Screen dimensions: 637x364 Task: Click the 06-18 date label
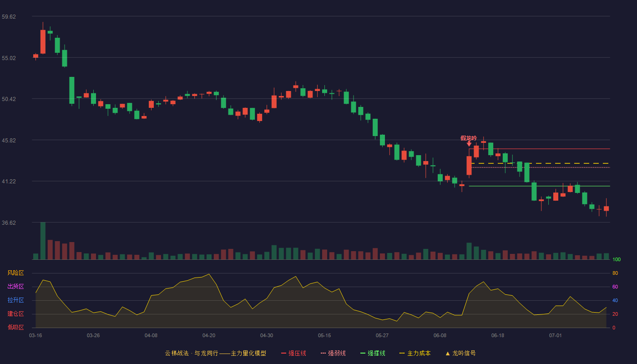point(498,335)
